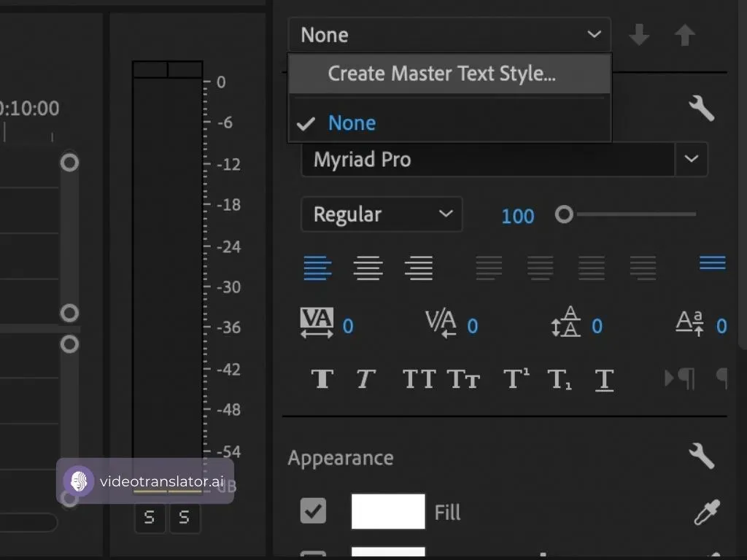This screenshot has width=747, height=560.
Task: Open the Regular font style dropdown
Action: point(382,214)
